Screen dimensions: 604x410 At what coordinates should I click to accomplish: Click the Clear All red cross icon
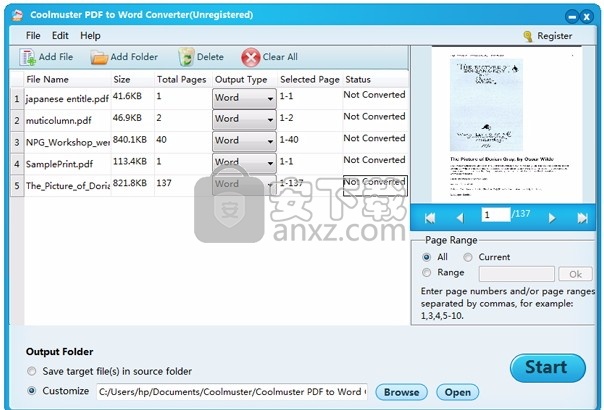[250, 57]
